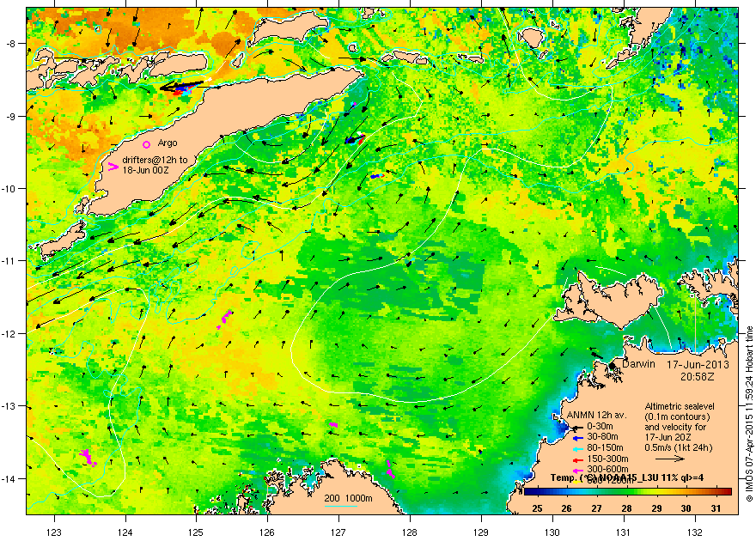Click the latitude axis label -14

tap(9, 478)
